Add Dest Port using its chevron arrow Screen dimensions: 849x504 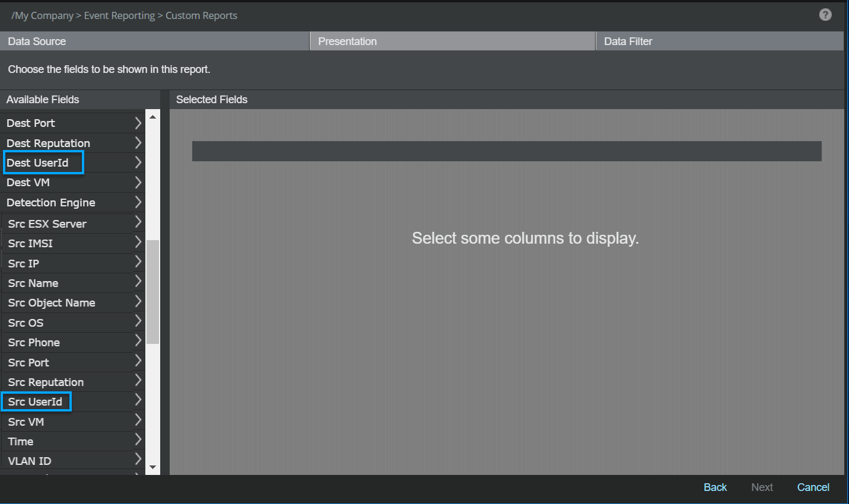[138, 123]
